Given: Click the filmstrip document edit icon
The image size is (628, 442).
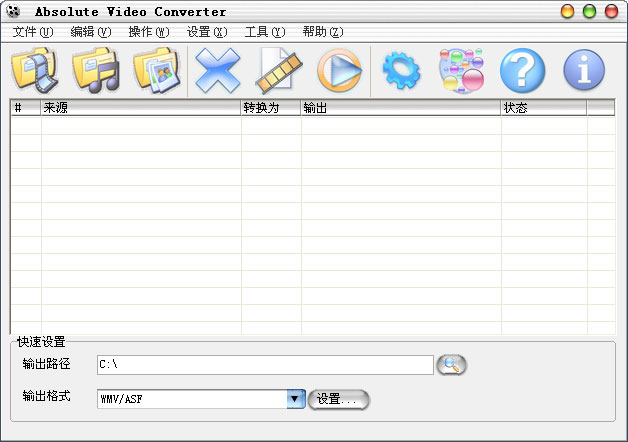Looking at the screenshot, I should click(278, 70).
